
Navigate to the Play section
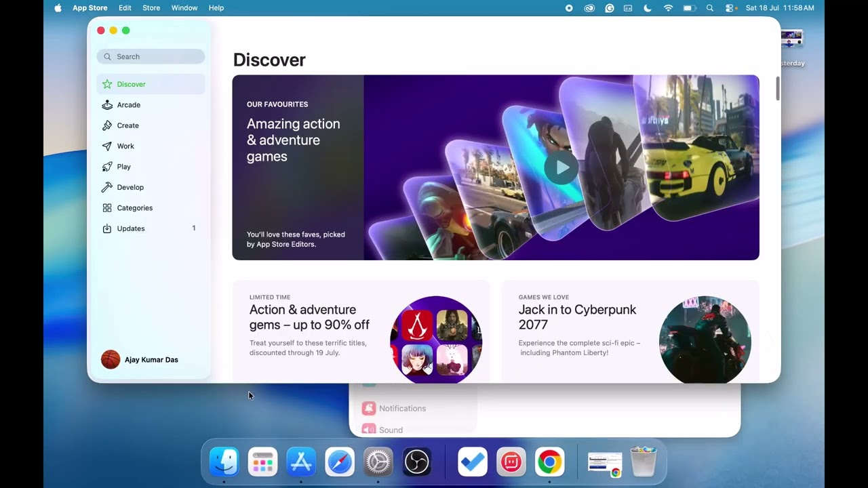pos(151,167)
